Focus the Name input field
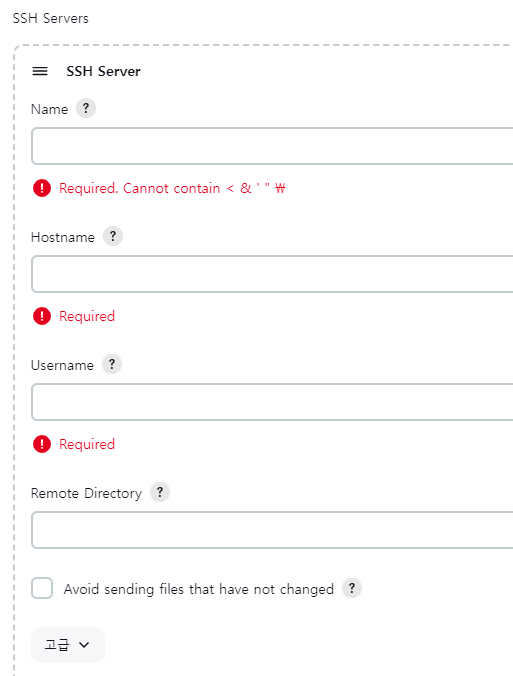The height and width of the screenshot is (676, 513). (272, 146)
